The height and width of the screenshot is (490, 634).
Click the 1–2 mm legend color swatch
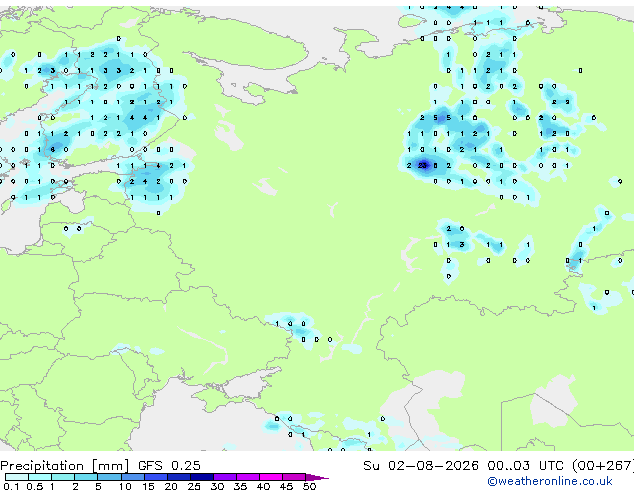63,477
